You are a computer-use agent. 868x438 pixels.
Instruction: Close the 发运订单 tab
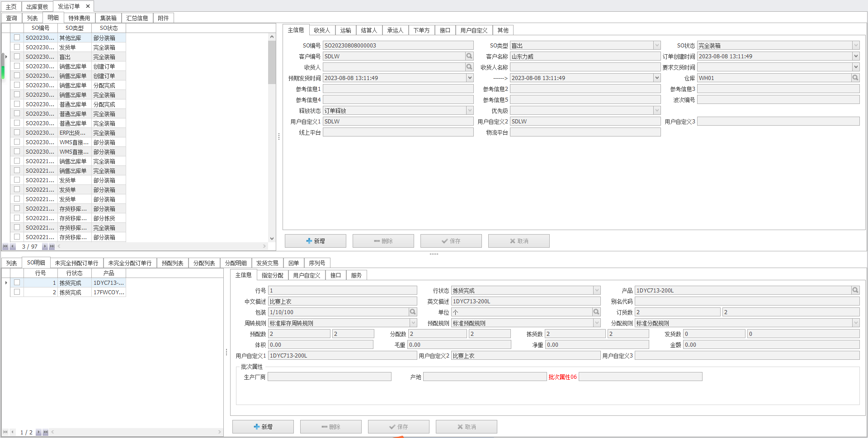coord(88,6)
